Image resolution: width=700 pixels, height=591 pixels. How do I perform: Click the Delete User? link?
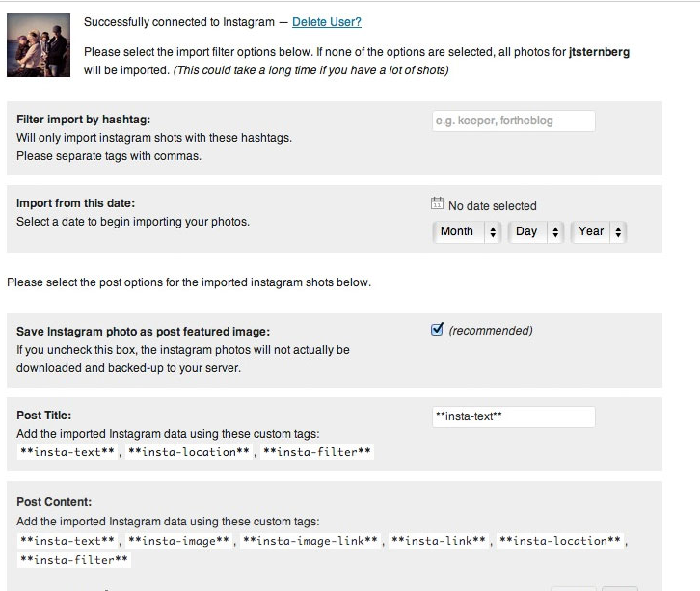[x=326, y=22]
